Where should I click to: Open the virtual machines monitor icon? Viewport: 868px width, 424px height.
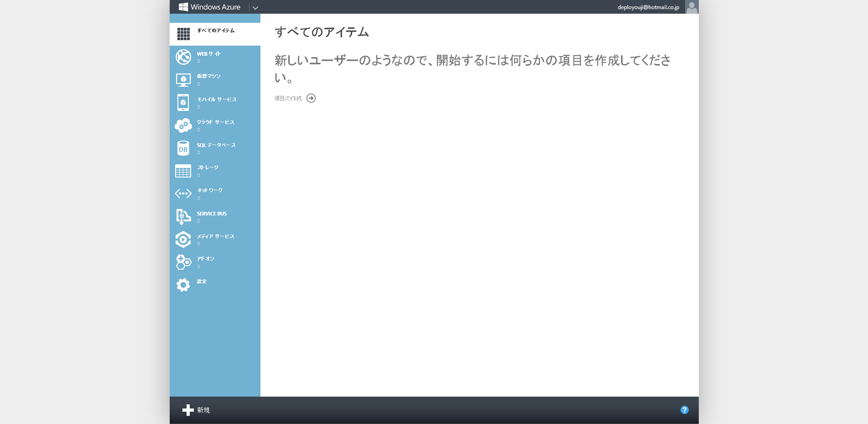(x=183, y=80)
